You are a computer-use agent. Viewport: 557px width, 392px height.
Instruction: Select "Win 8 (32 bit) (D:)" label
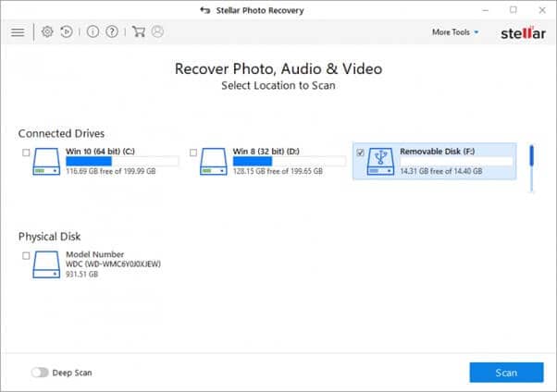coord(266,152)
